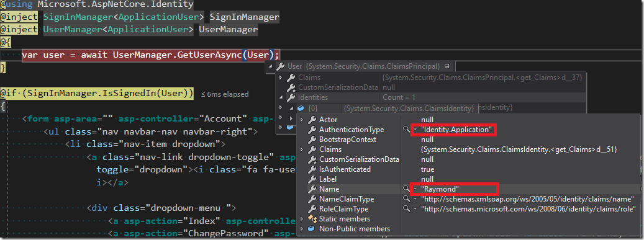Click the wrench icon beside Actor
The height and width of the screenshot is (240, 644).
pos(312,120)
